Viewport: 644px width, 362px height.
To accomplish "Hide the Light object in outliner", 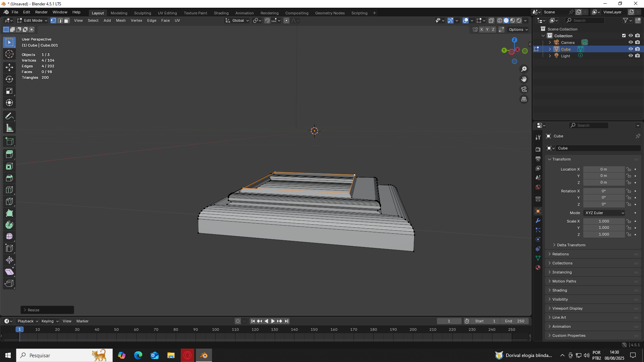I will point(631,56).
